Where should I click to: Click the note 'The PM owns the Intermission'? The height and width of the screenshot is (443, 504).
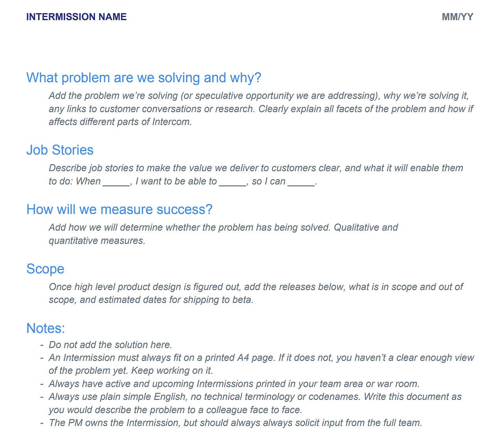point(235,423)
